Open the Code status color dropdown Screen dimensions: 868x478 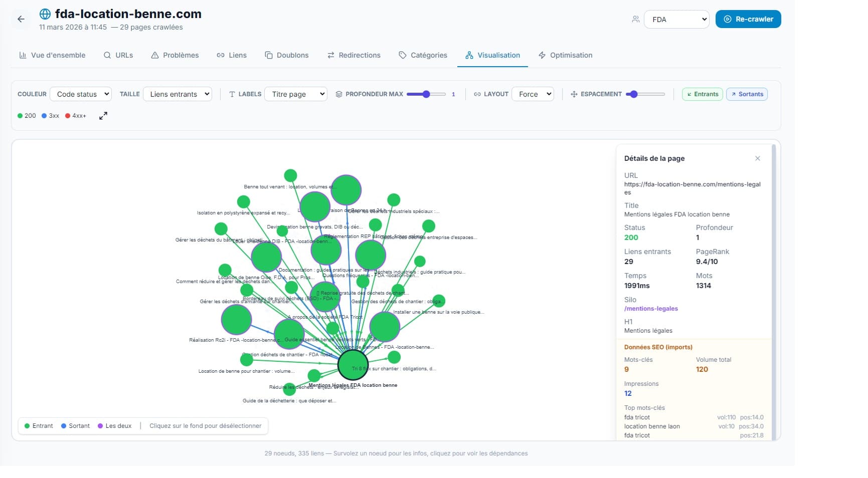click(81, 94)
